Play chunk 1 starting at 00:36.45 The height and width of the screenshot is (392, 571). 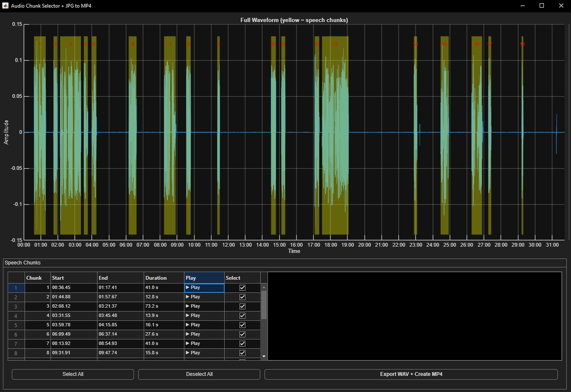pos(204,287)
